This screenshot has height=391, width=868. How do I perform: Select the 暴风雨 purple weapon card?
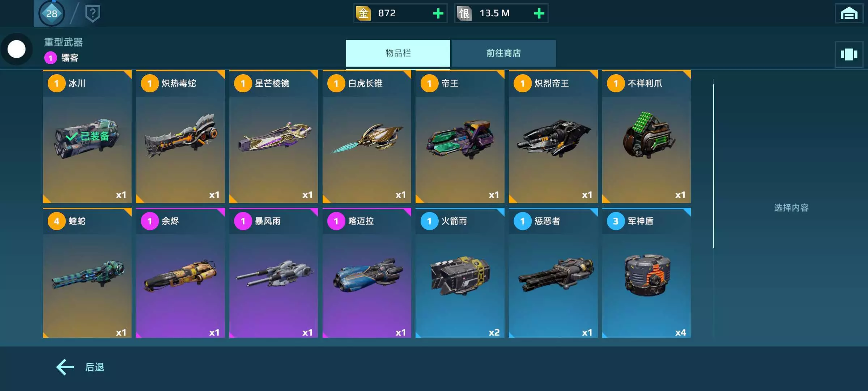pyautogui.click(x=273, y=273)
